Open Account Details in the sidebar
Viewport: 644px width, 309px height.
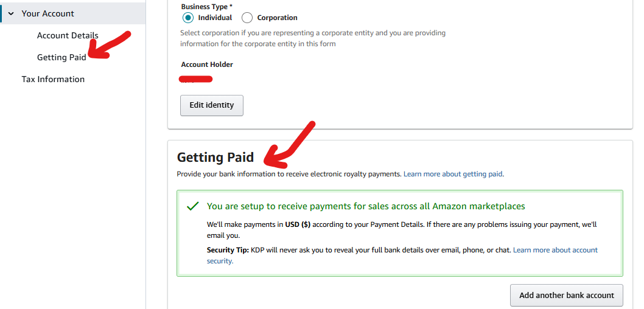[x=68, y=35]
